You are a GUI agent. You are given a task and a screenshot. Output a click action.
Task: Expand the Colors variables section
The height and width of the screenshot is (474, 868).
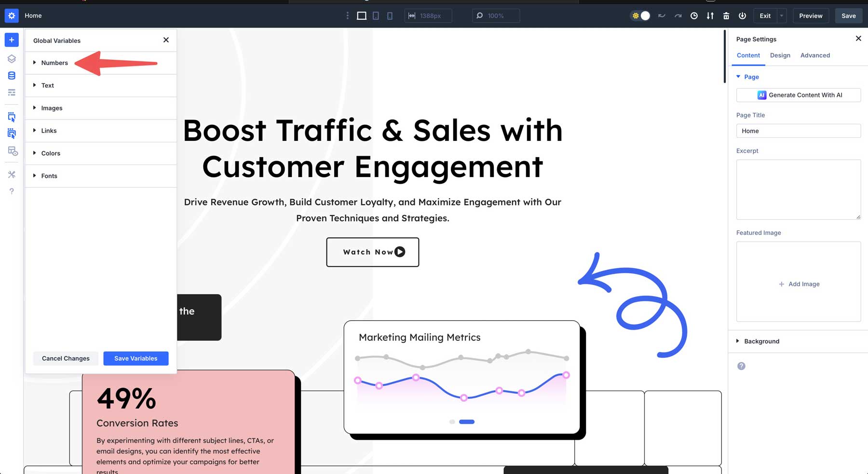click(51, 153)
